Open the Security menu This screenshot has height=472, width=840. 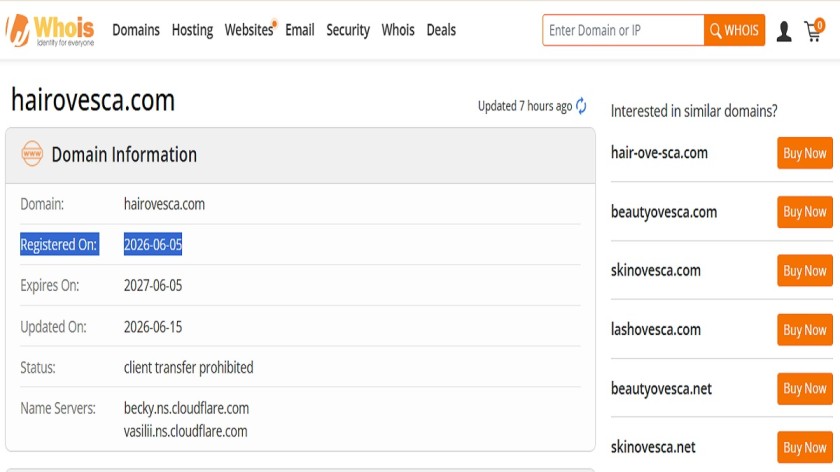click(348, 30)
